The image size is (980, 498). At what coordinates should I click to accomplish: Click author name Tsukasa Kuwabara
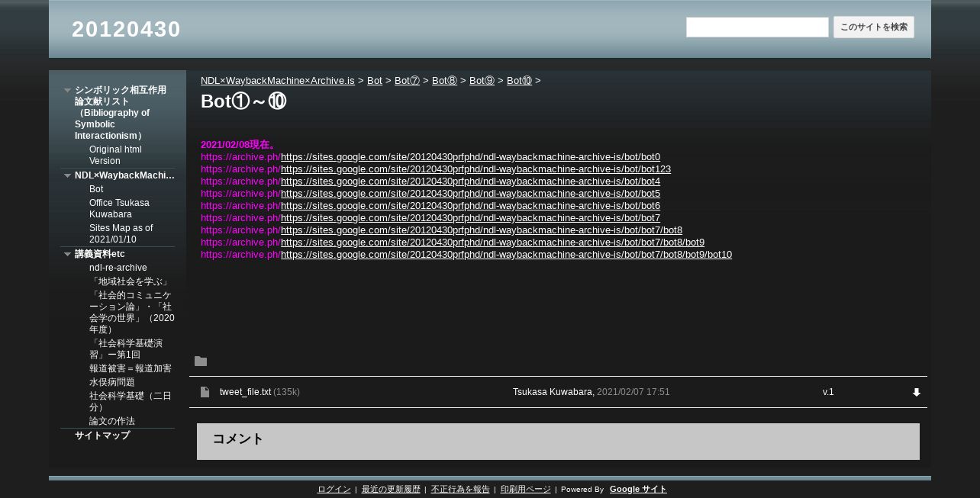[553, 392]
